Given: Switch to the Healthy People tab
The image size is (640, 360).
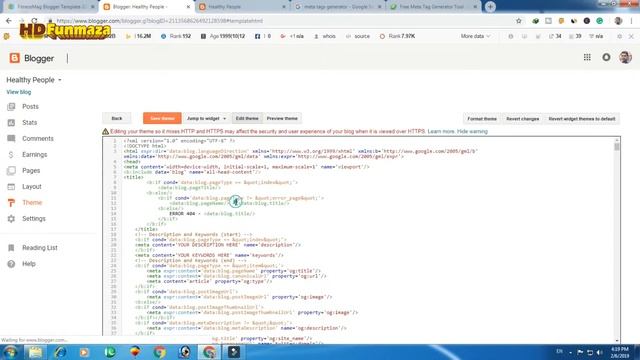Looking at the screenshot, I should (241, 7).
